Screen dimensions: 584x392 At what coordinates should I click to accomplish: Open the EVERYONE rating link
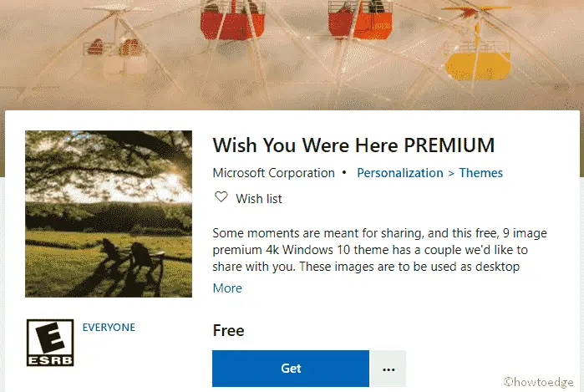[109, 327]
